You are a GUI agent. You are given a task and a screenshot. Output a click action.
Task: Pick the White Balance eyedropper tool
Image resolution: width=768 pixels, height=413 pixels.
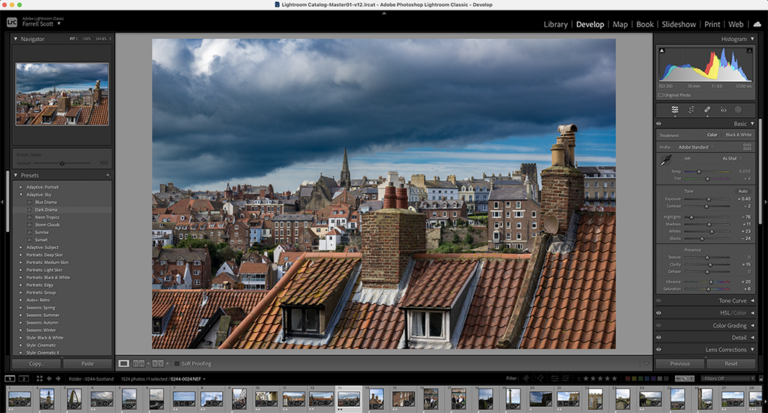coord(666,161)
